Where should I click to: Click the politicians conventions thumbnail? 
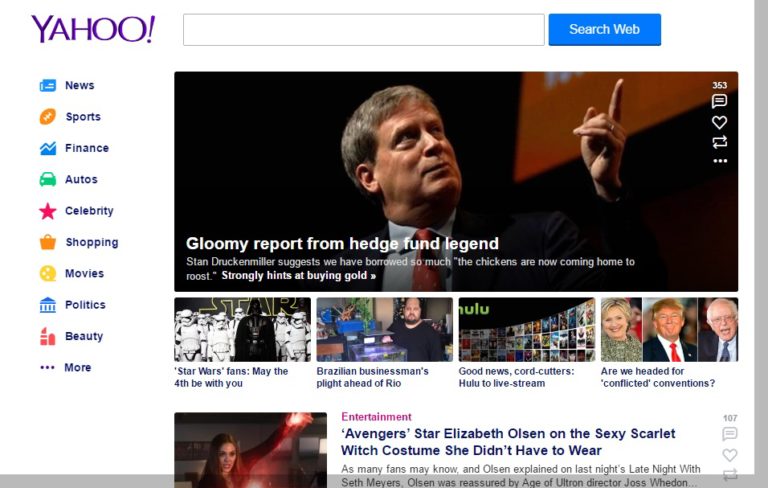(670, 330)
